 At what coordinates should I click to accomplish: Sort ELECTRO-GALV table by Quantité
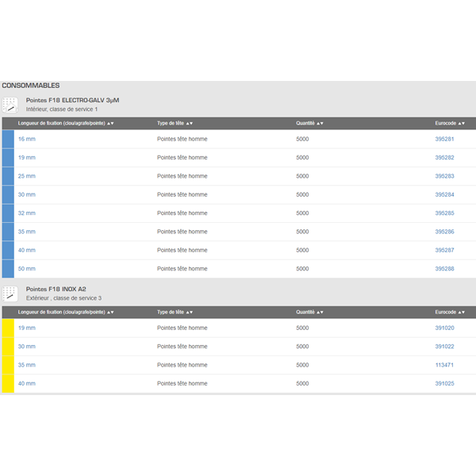(x=309, y=124)
